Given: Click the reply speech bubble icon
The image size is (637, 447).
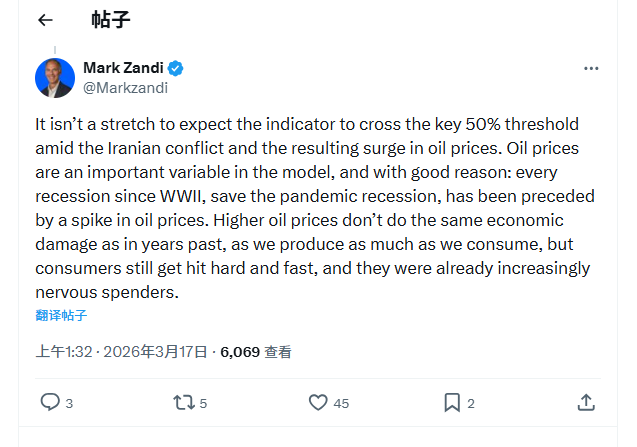Looking at the screenshot, I should (x=49, y=402).
